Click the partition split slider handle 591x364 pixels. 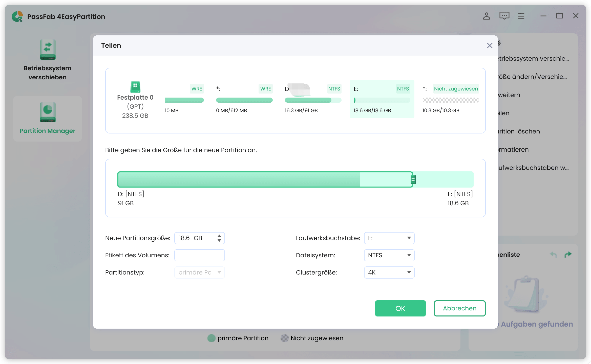point(413,179)
